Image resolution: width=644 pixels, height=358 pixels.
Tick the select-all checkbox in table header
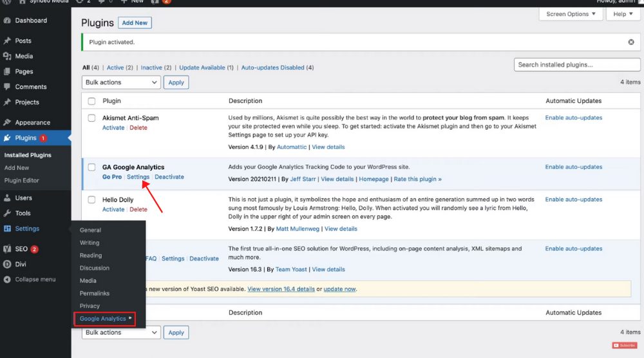[91, 101]
